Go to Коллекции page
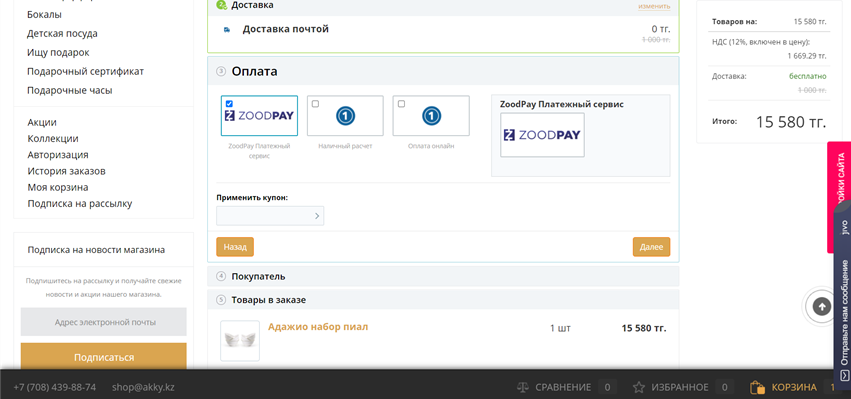Screen dimensions: 851x399 (x=53, y=139)
